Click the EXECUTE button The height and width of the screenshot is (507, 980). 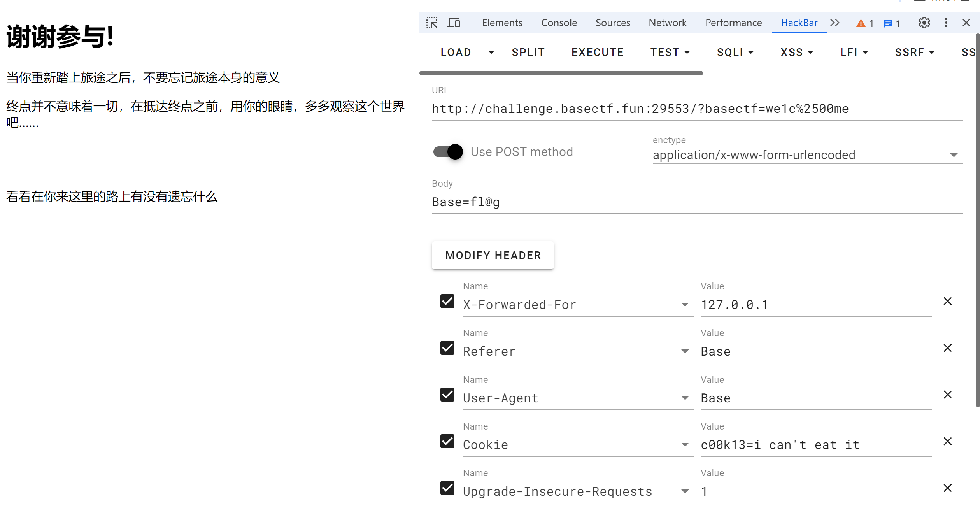tap(598, 52)
